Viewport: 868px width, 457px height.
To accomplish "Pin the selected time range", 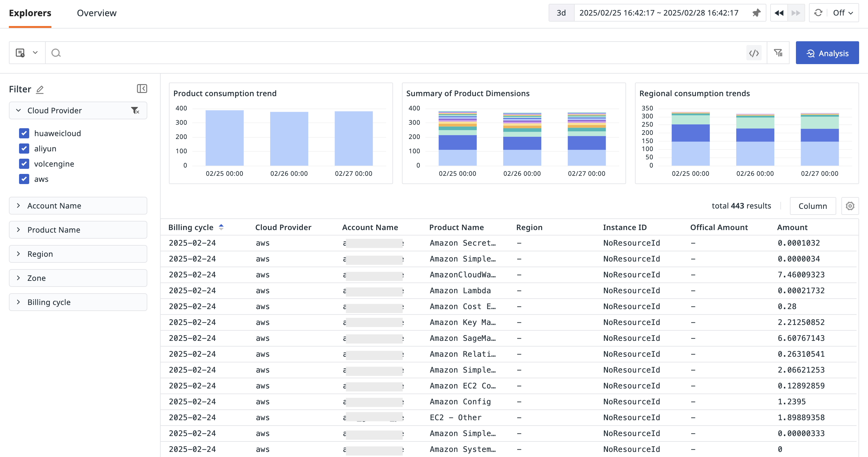I will click(x=756, y=13).
